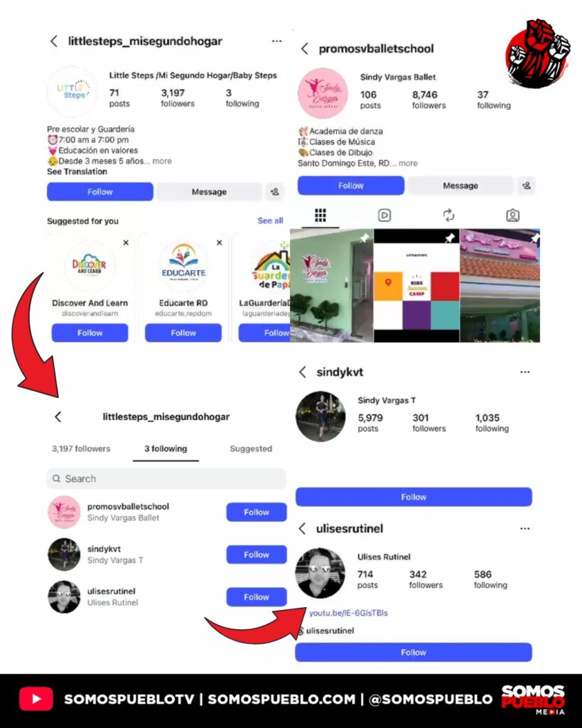Switch to the 3 following tab
Screen dimensions: 582x728
166,449
